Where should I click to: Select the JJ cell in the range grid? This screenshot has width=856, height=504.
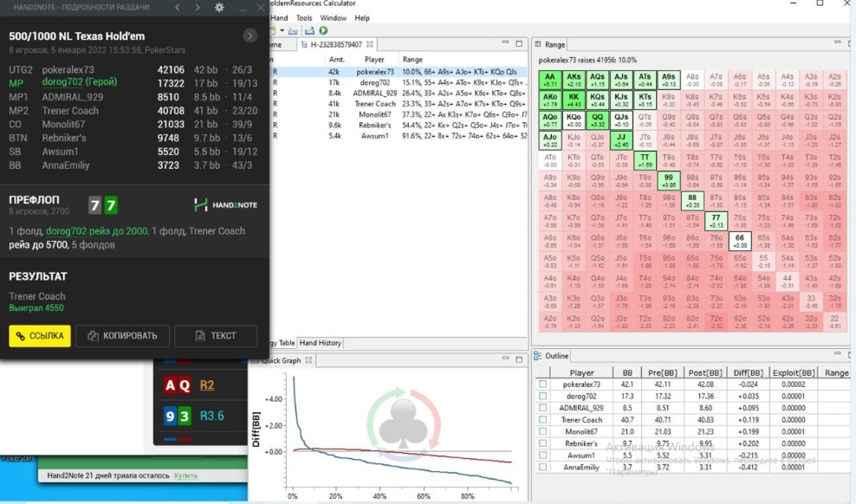point(621,140)
